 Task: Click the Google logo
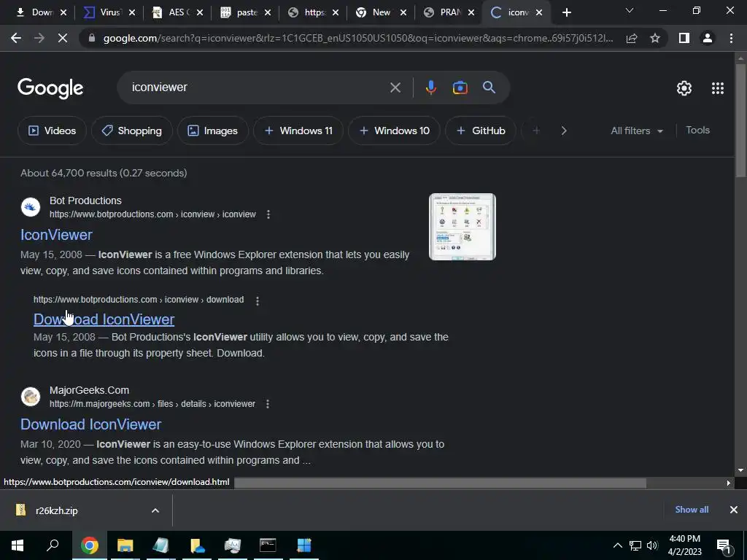coord(50,88)
